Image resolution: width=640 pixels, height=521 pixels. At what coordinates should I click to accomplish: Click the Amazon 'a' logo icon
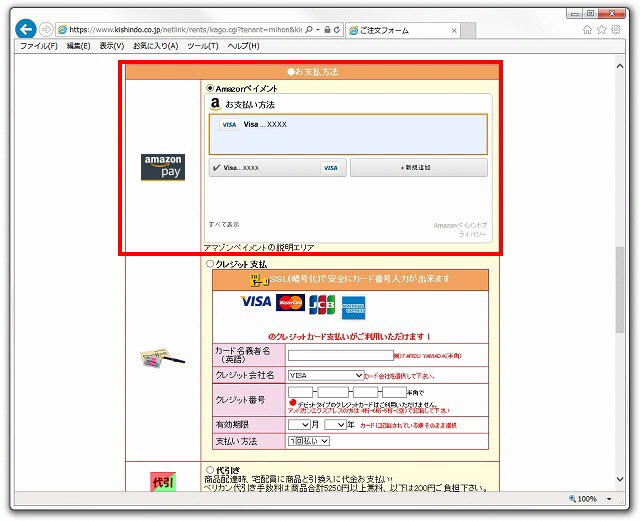(x=215, y=104)
